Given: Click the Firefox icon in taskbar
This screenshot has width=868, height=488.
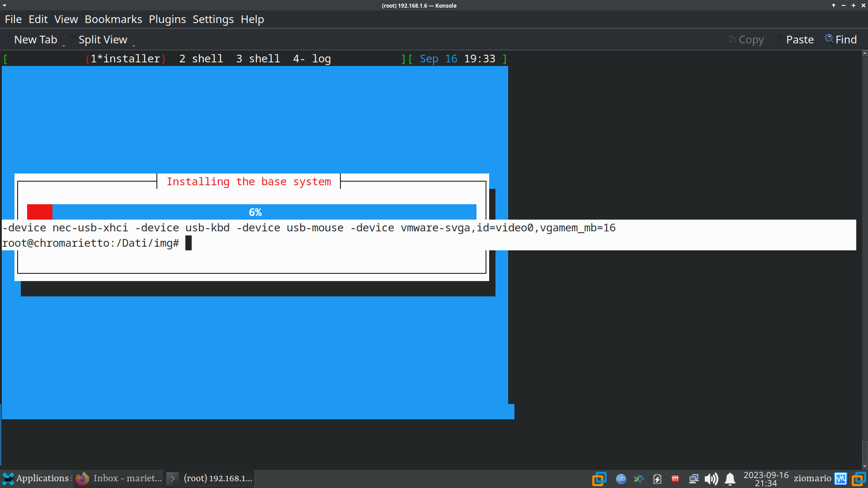Looking at the screenshot, I should (82, 479).
